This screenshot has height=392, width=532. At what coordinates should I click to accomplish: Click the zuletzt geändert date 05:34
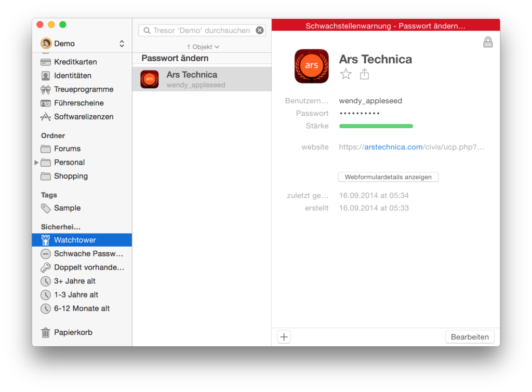374,196
